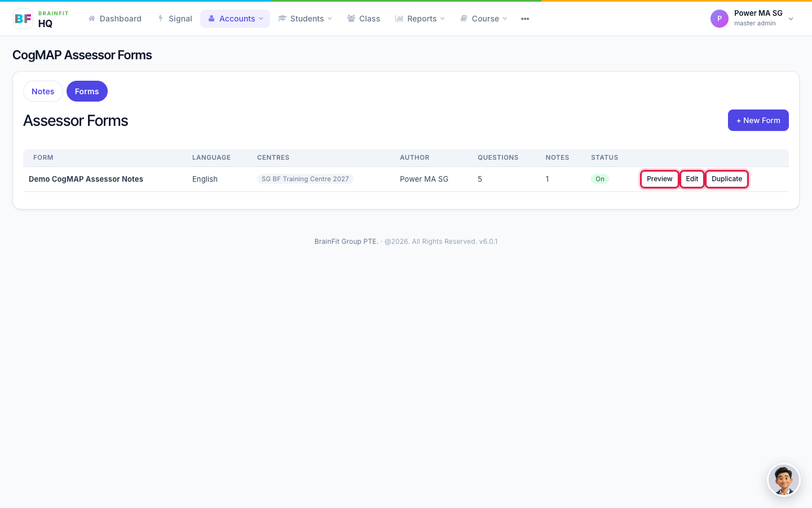Click the BrainFit HQ logo icon
Image resolution: width=812 pixels, height=508 pixels.
tap(23, 19)
